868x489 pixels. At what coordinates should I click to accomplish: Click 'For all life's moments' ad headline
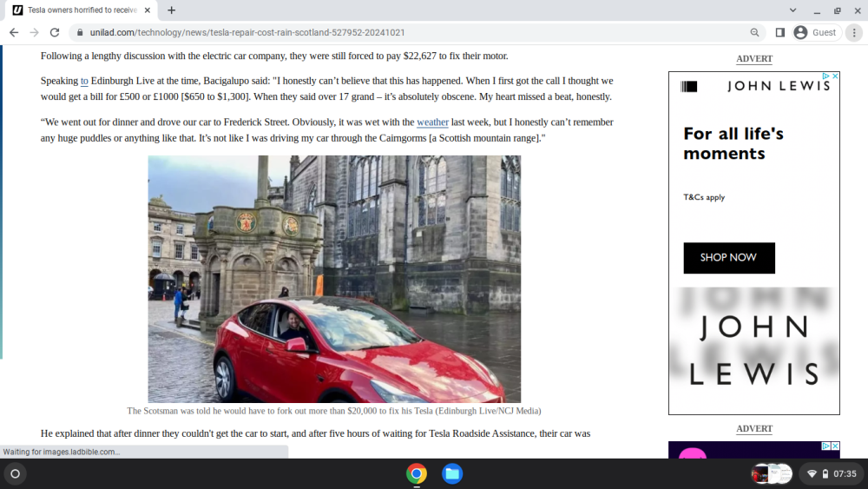(733, 143)
